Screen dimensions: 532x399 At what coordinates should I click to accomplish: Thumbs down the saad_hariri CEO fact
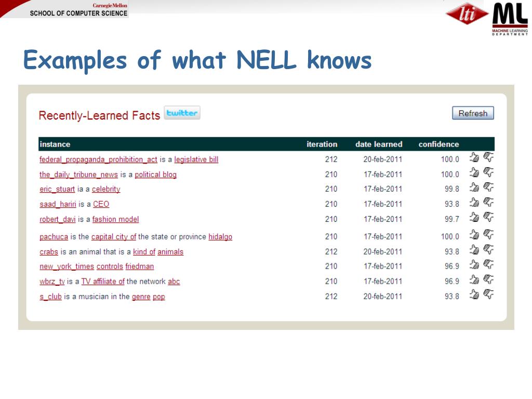pyautogui.click(x=488, y=202)
